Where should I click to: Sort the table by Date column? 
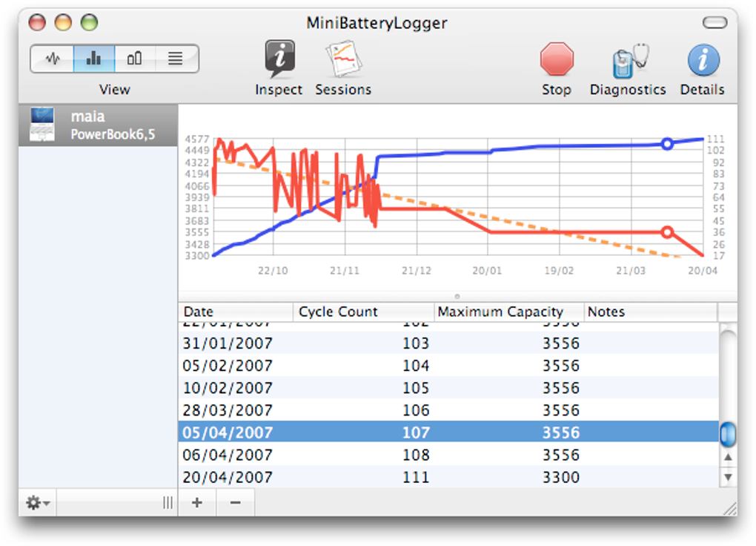click(236, 312)
